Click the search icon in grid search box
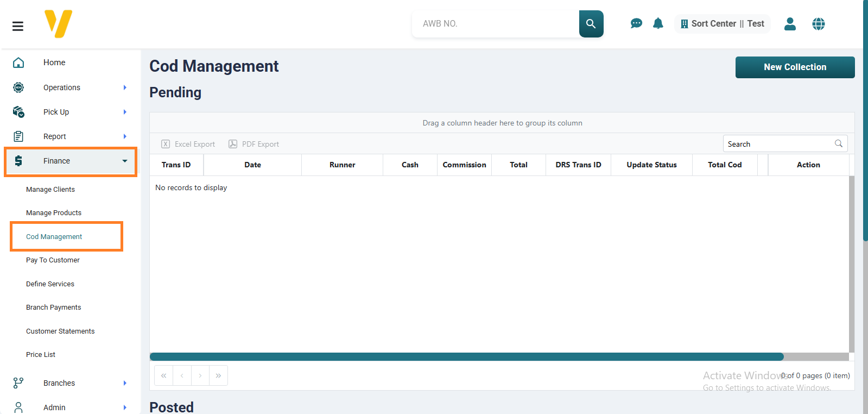The width and height of the screenshot is (868, 414). 838,143
